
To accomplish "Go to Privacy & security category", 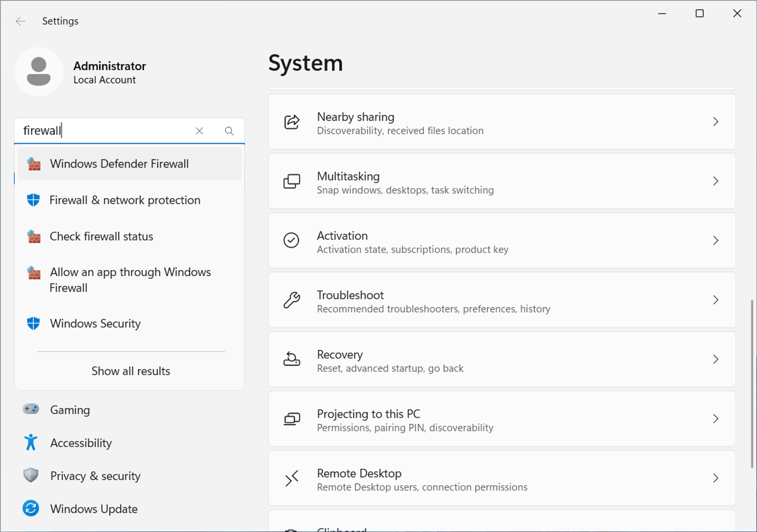I will coord(129,476).
